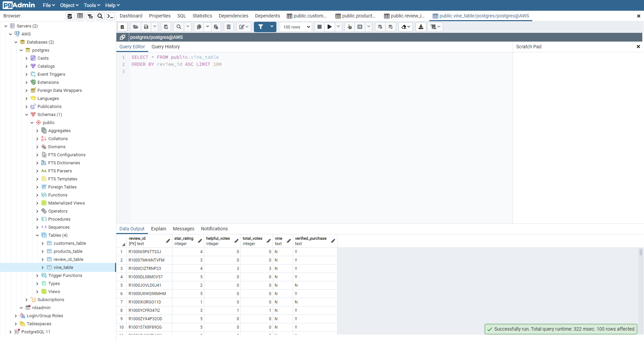Viewport: 644px width, 341px height.
Task: Collapse the Tables (4) tree node
Action: [x=37, y=235]
